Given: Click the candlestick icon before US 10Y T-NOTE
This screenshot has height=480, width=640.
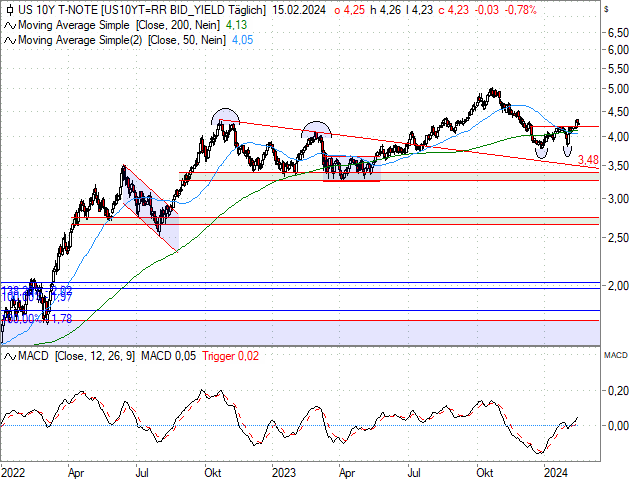Looking at the screenshot, I should [10, 10].
